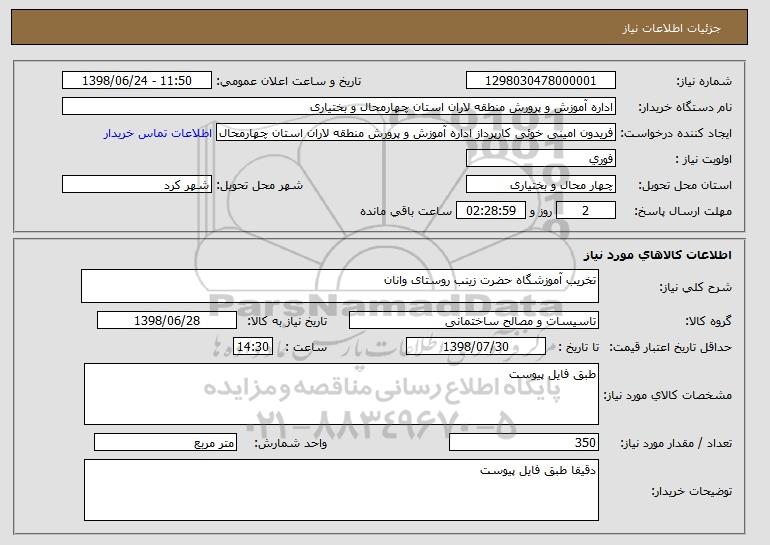The width and height of the screenshot is (770, 545).
Task: Click the remaining time field 02:28:59
Action: 491,211
